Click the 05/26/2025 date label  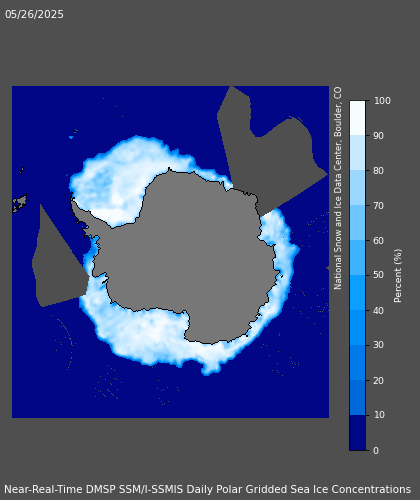coord(34,14)
